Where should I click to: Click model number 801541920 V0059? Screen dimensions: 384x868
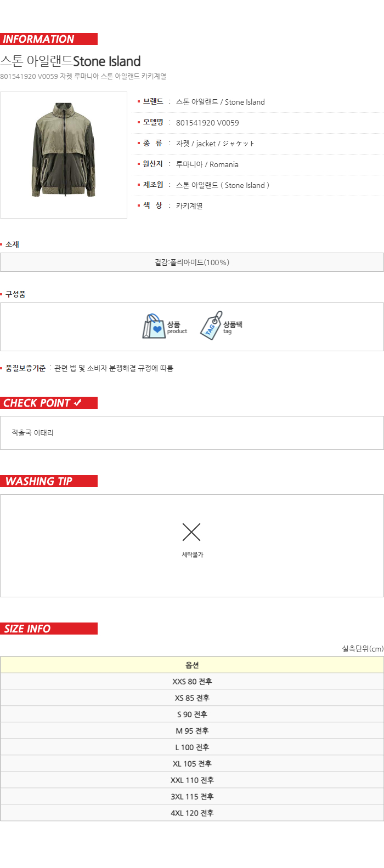click(207, 123)
